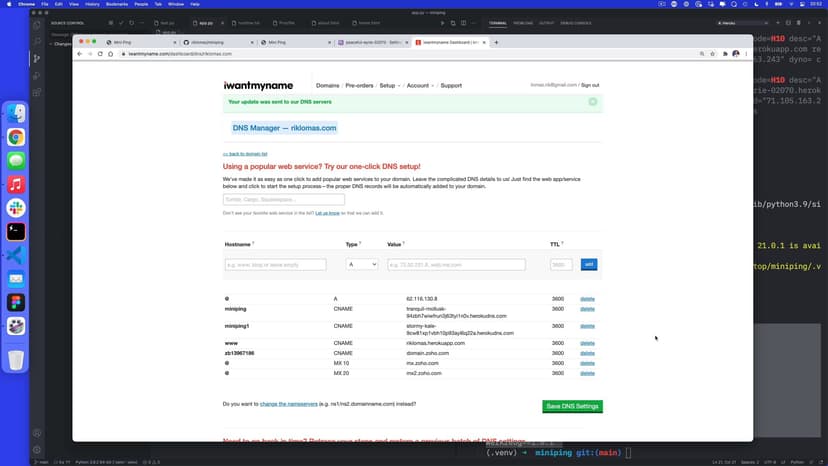The image size is (828, 466).
Task: Open record Type dropdown
Action: pyautogui.click(x=361, y=264)
